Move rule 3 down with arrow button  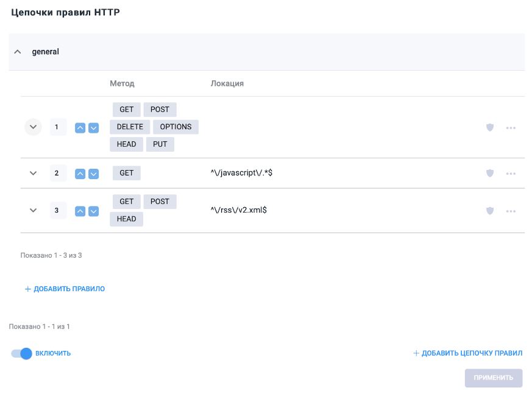[93, 211]
